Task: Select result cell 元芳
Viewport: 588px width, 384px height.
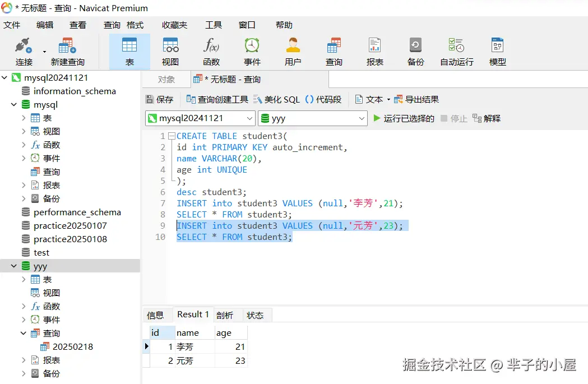Action: point(195,361)
